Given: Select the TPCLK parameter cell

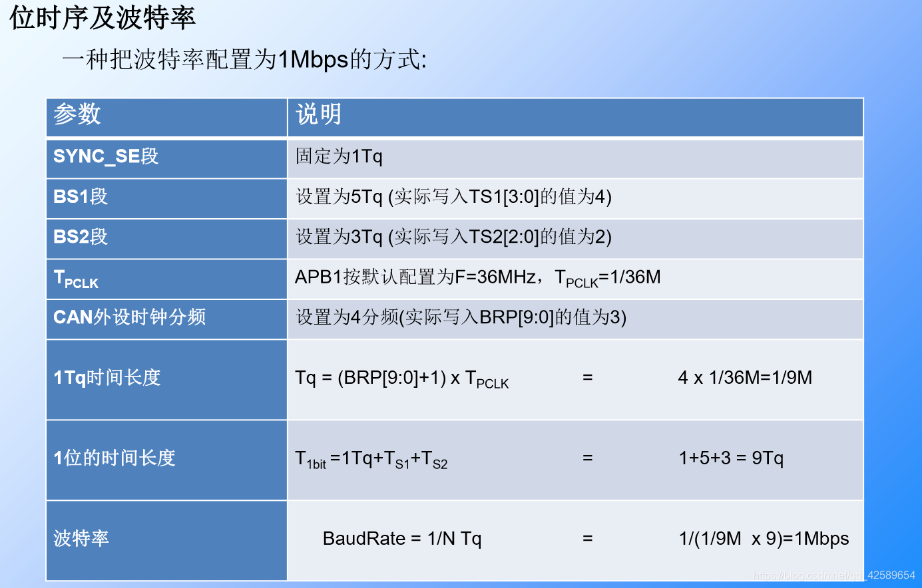Looking at the screenshot, I should (x=166, y=279).
